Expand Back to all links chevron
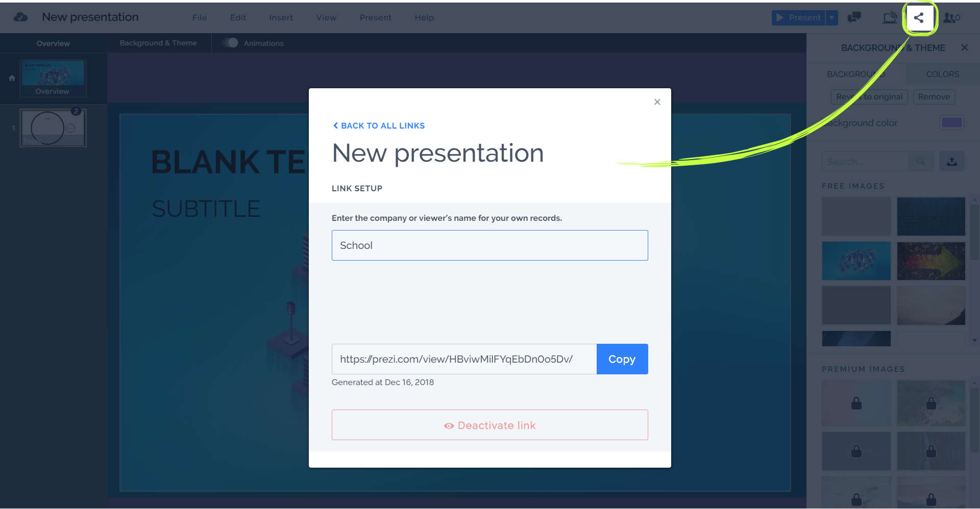Image resolution: width=980 pixels, height=509 pixels. (x=336, y=125)
